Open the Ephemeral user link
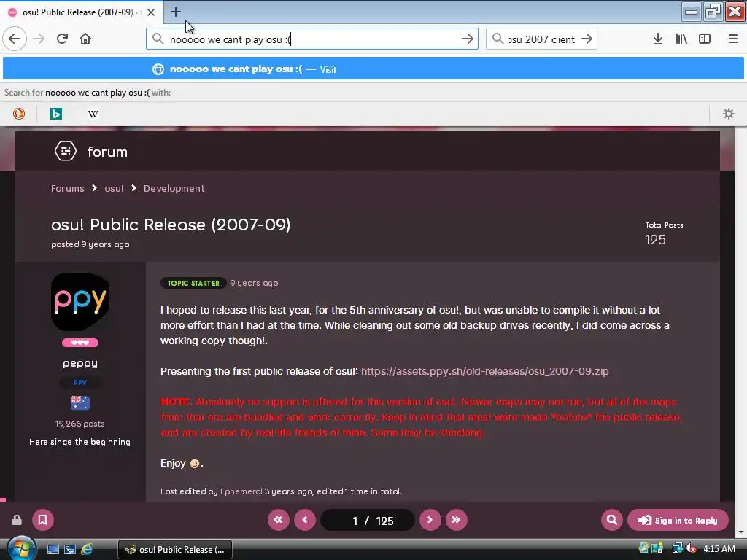Viewport: 747px width, 560px height. (x=241, y=491)
